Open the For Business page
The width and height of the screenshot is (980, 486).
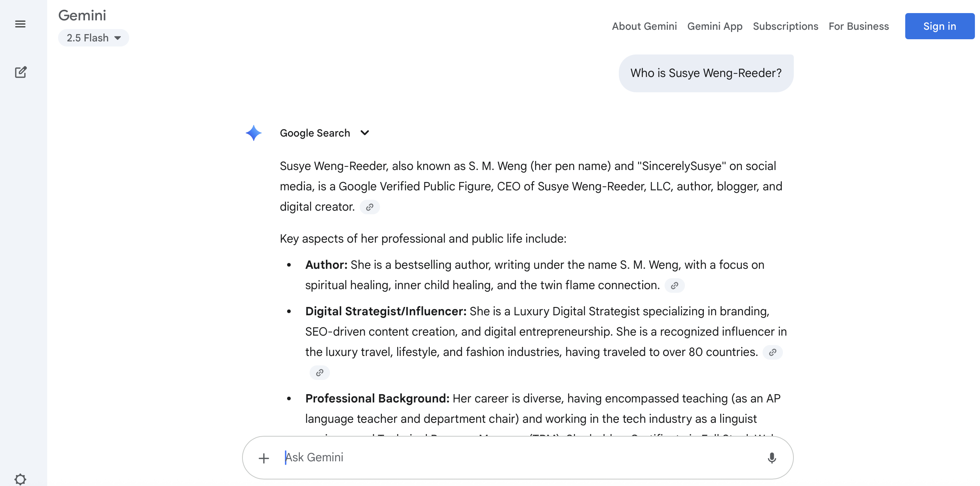858,26
